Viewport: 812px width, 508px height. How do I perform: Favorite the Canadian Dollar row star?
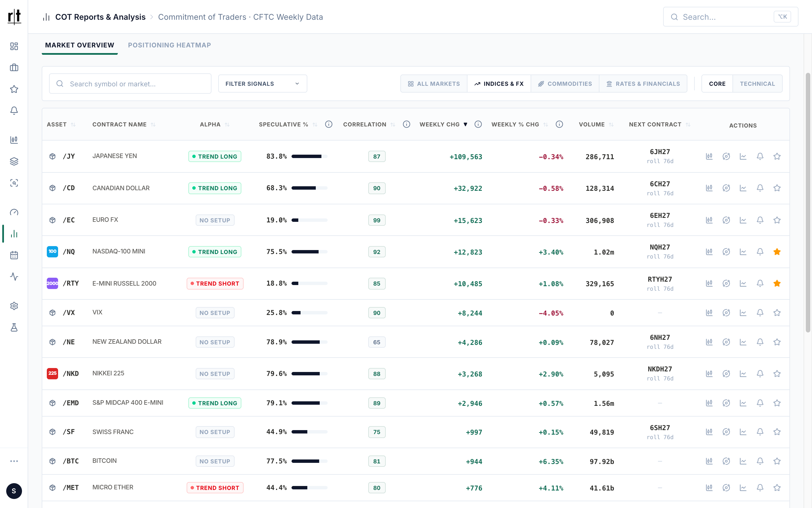pyautogui.click(x=777, y=188)
